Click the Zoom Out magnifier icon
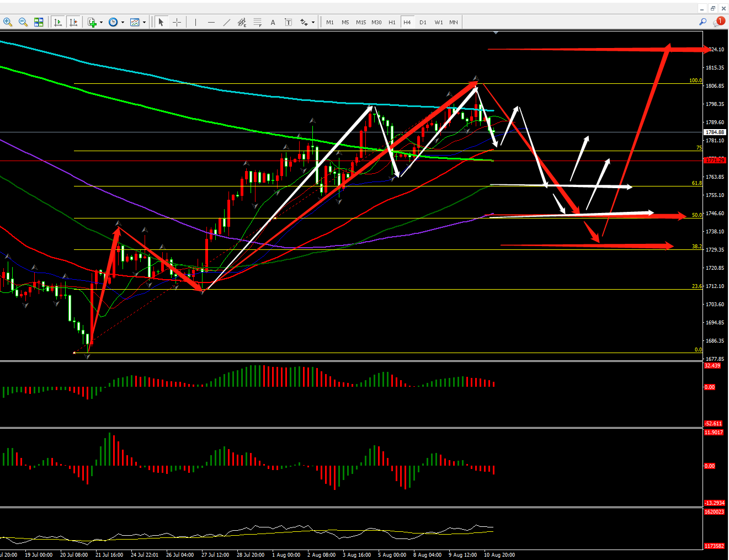This screenshot has height=560, width=729. pos(23,22)
